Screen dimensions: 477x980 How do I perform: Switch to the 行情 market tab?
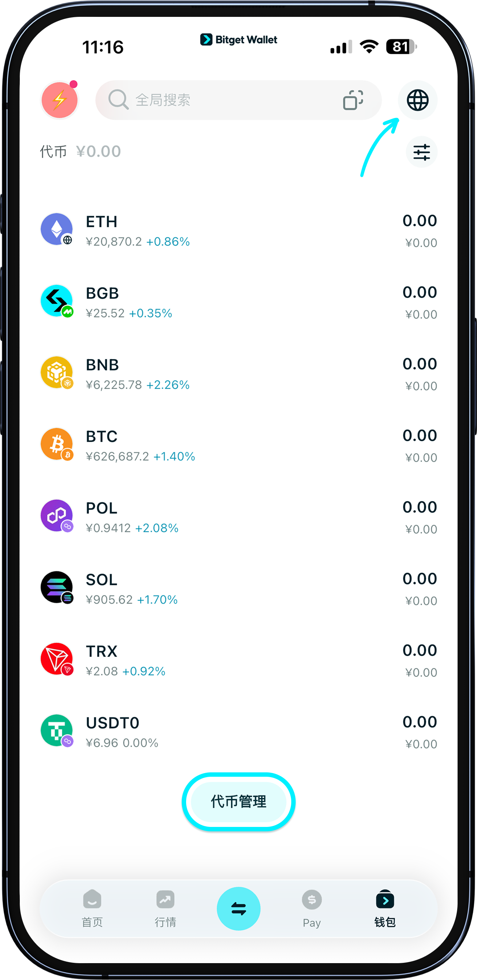click(x=165, y=908)
